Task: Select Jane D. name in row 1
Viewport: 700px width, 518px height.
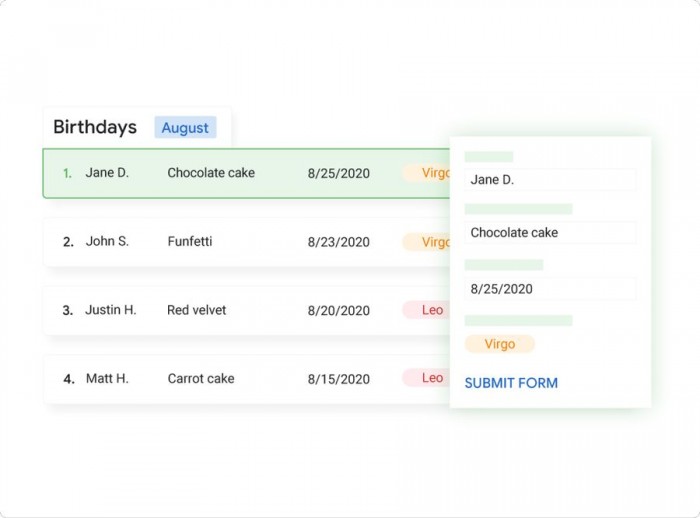Action: coord(107,173)
